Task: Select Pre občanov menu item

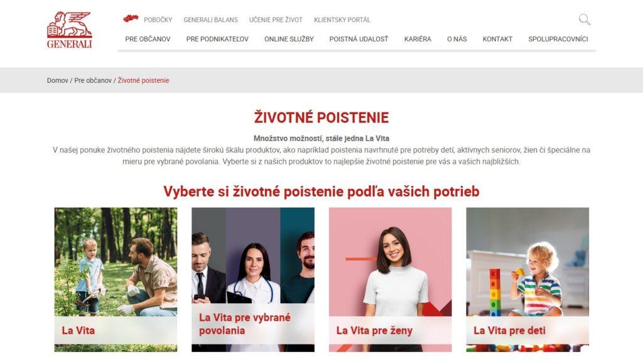Action: 148,39
